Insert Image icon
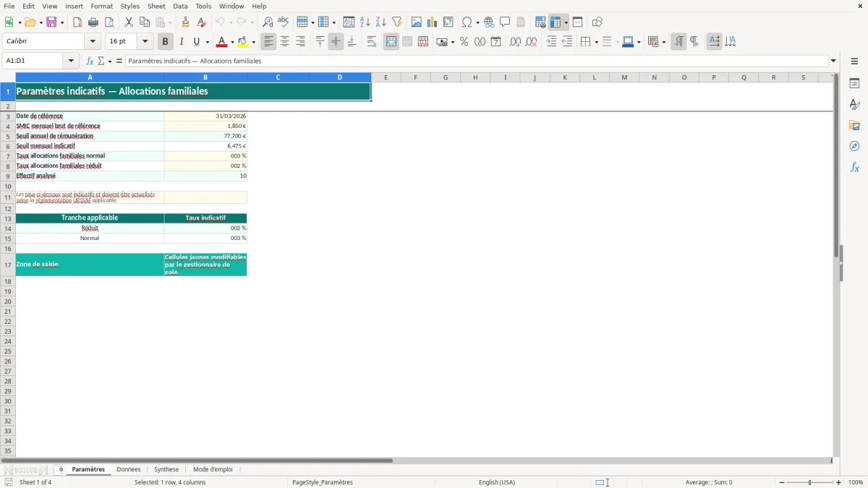Screen dimensions: 868x488 coord(417,22)
